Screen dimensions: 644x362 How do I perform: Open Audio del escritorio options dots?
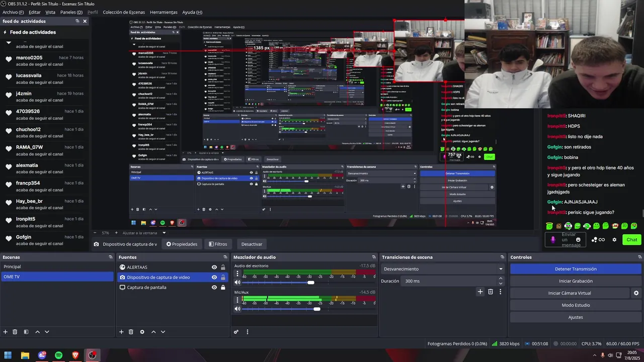[x=237, y=274]
